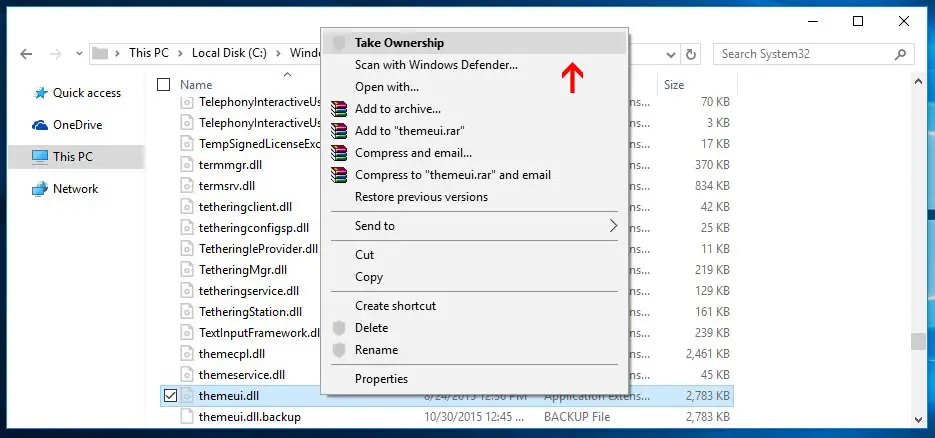935x438 pixels.
Task: Open the address bar history dropdown
Action: [671, 54]
